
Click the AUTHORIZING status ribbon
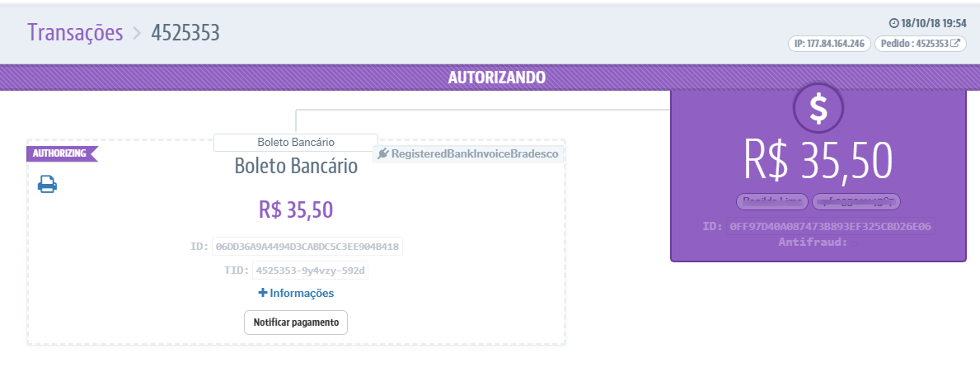point(60,153)
